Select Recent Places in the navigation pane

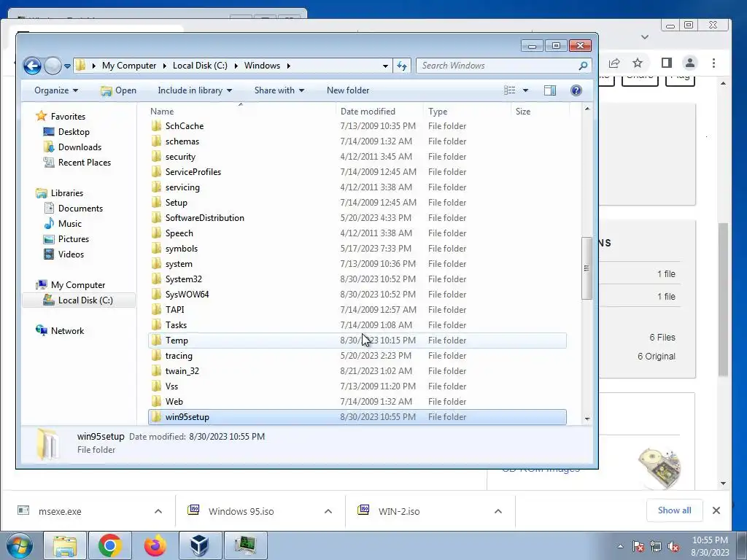(x=85, y=163)
